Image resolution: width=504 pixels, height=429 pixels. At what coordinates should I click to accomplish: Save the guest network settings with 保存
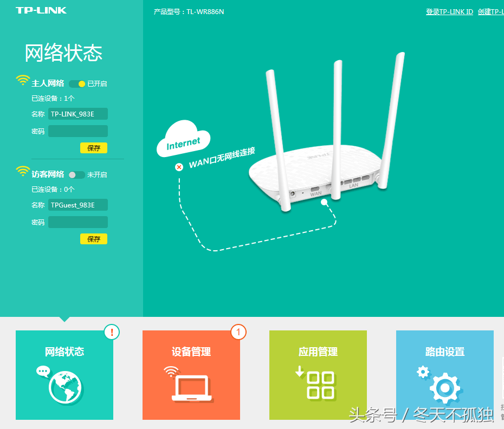coord(94,239)
